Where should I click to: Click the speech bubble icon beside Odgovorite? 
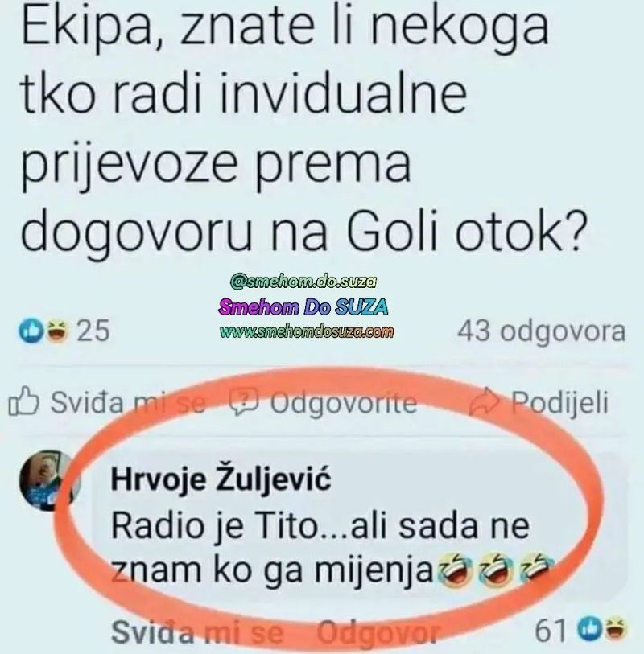246,402
